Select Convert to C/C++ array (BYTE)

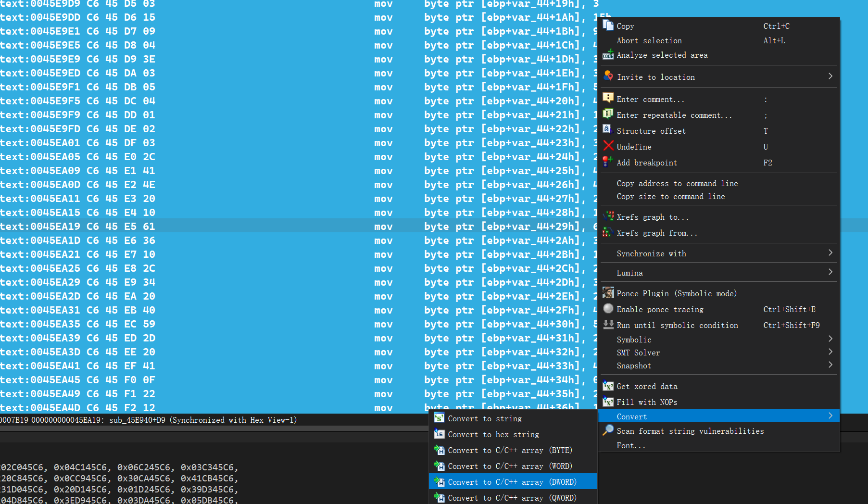[x=513, y=450]
